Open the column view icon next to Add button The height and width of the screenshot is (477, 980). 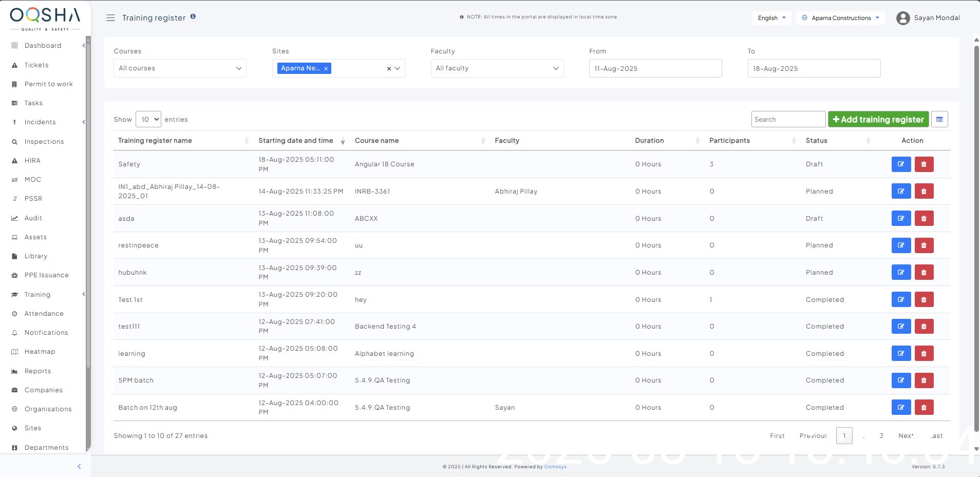[939, 120]
